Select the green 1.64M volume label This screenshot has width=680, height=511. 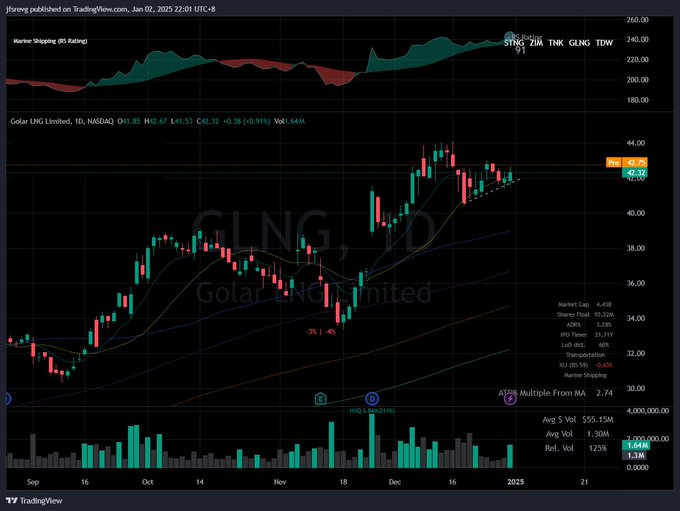635,445
